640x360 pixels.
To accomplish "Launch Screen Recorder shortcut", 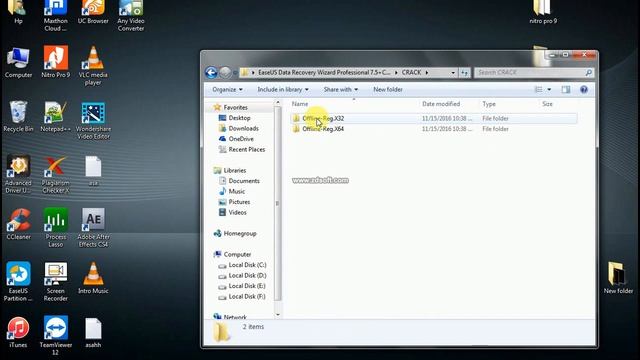I will (56, 282).
